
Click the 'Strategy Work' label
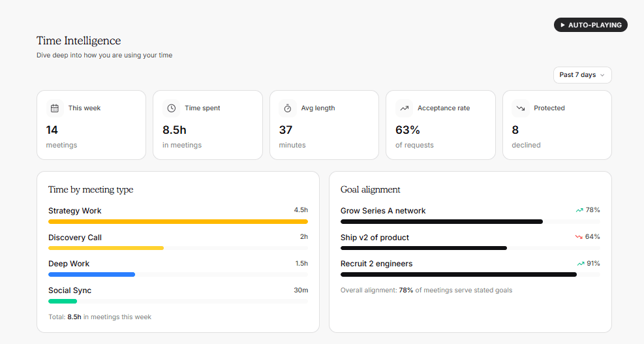tap(75, 211)
